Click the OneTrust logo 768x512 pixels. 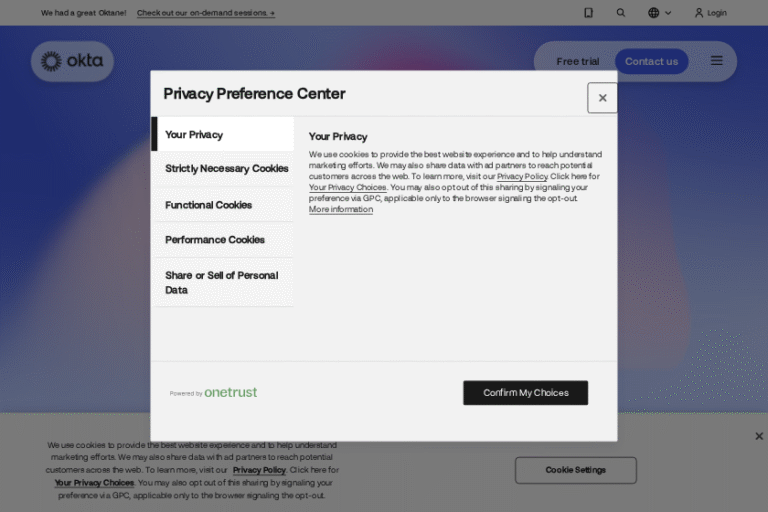[x=230, y=393]
